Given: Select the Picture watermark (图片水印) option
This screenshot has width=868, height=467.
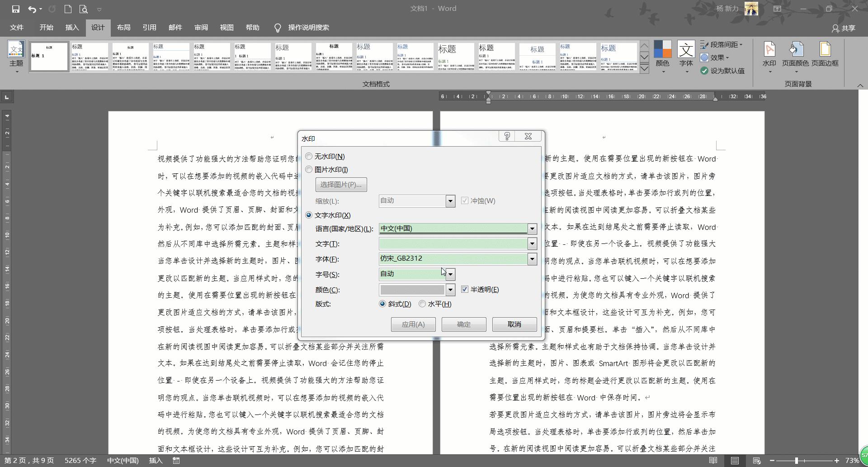Looking at the screenshot, I should tap(309, 169).
